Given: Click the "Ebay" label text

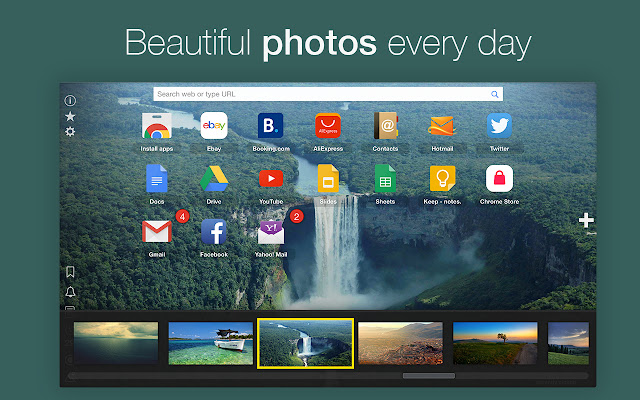Looking at the screenshot, I should (214, 149).
